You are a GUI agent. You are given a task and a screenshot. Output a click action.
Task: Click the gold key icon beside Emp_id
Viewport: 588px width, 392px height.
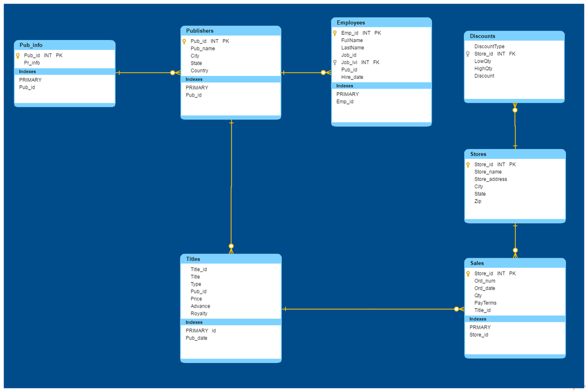pyautogui.click(x=335, y=33)
